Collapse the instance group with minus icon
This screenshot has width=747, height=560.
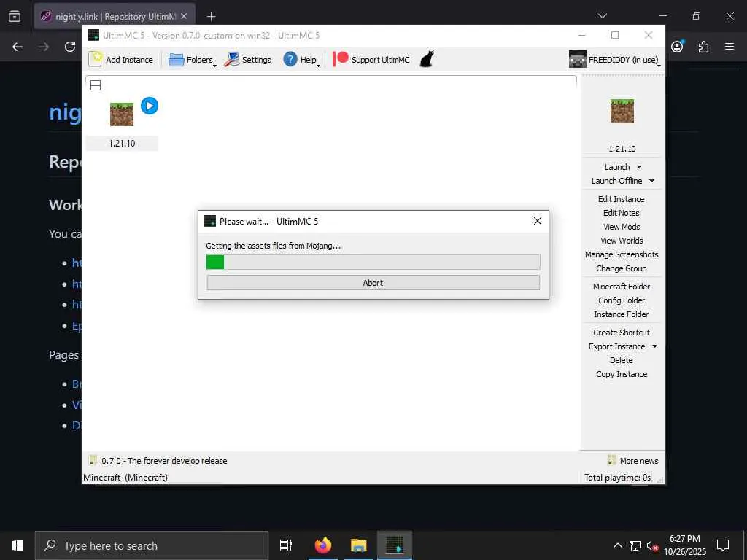[x=96, y=85]
